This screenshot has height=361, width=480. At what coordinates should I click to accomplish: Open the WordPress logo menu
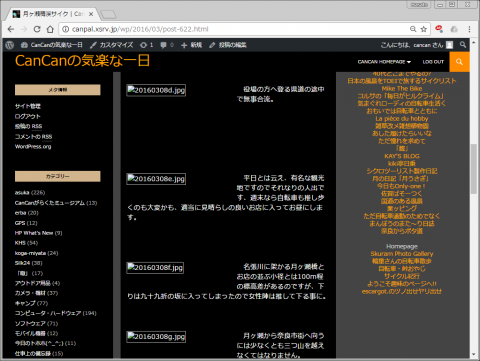[x=10, y=45]
